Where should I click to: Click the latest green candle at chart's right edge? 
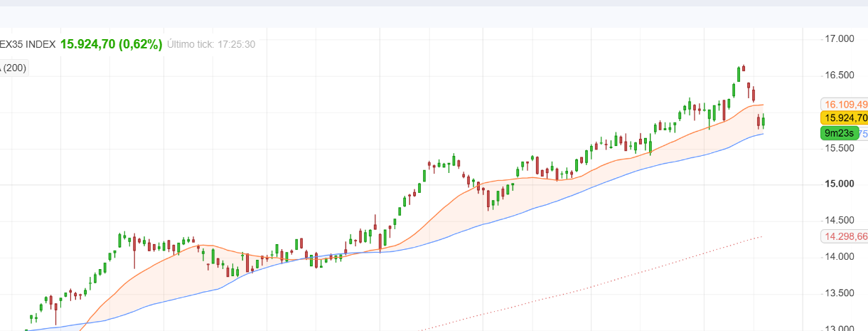pyautogui.click(x=763, y=122)
